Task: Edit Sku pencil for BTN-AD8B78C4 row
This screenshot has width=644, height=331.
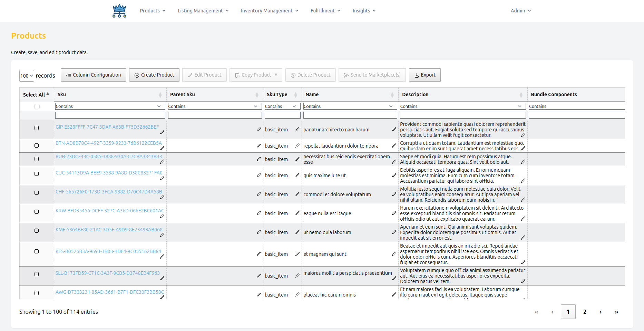Action: click(162, 148)
